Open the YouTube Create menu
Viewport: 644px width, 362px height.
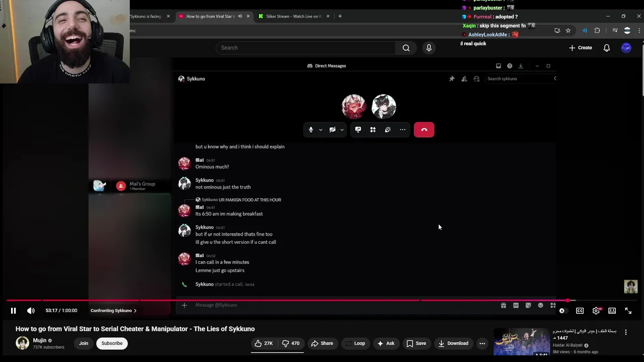coord(580,48)
